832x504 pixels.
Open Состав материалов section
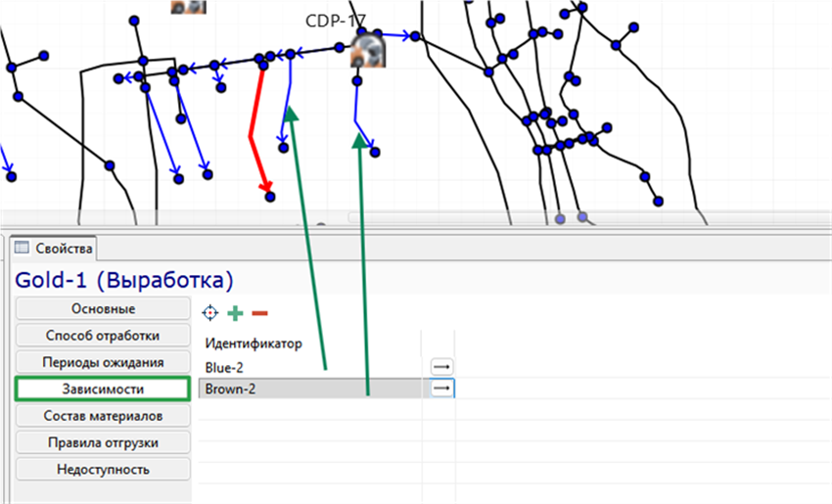pos(103,416)
